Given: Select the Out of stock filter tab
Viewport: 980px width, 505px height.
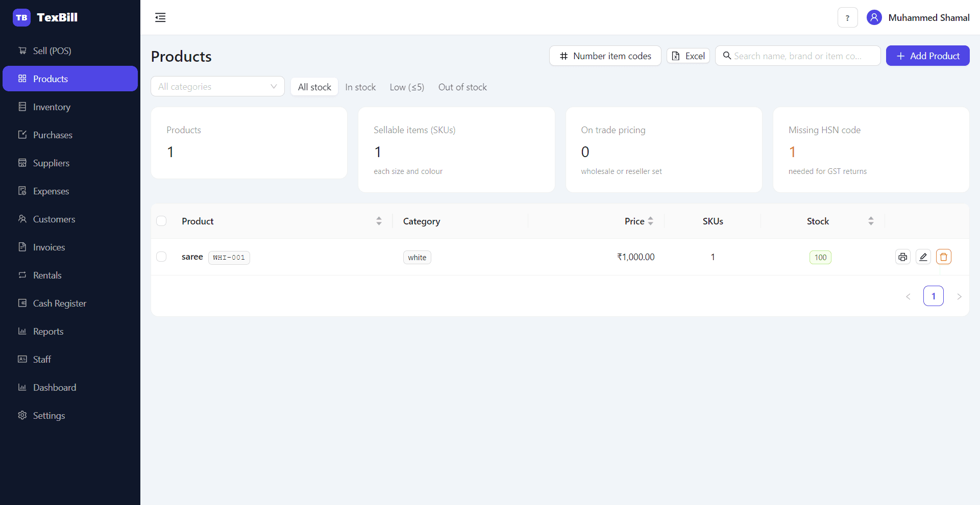Looking at the screenshot, I should pyautogui.click(x=462, y=87).
